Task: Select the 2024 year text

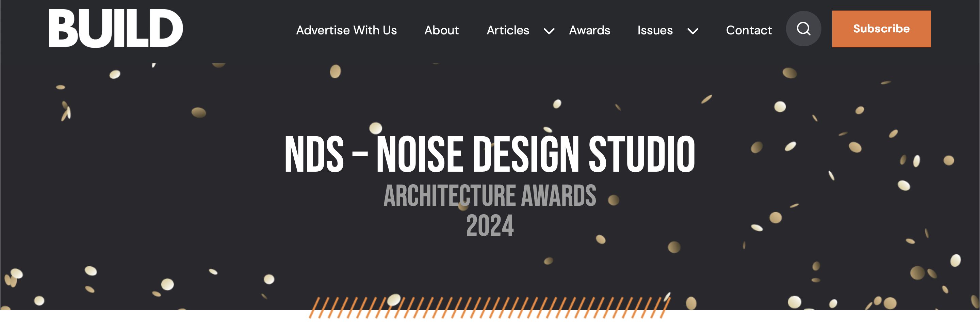Action: point(490,225)
